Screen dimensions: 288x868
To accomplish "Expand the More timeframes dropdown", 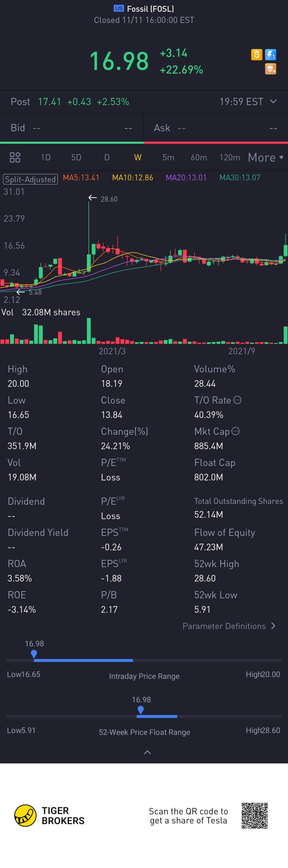I will tap(265, 157).
